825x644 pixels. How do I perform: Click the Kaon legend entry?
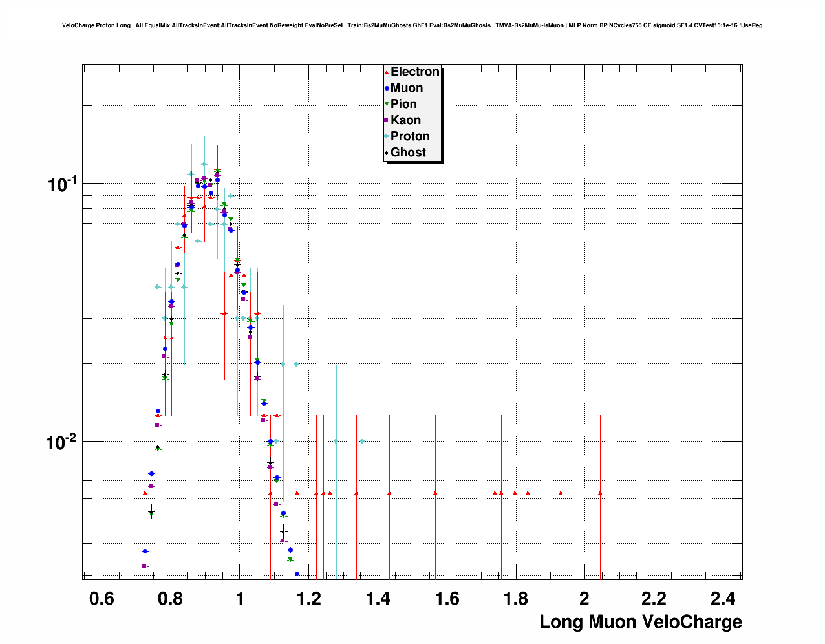[403, 120]
